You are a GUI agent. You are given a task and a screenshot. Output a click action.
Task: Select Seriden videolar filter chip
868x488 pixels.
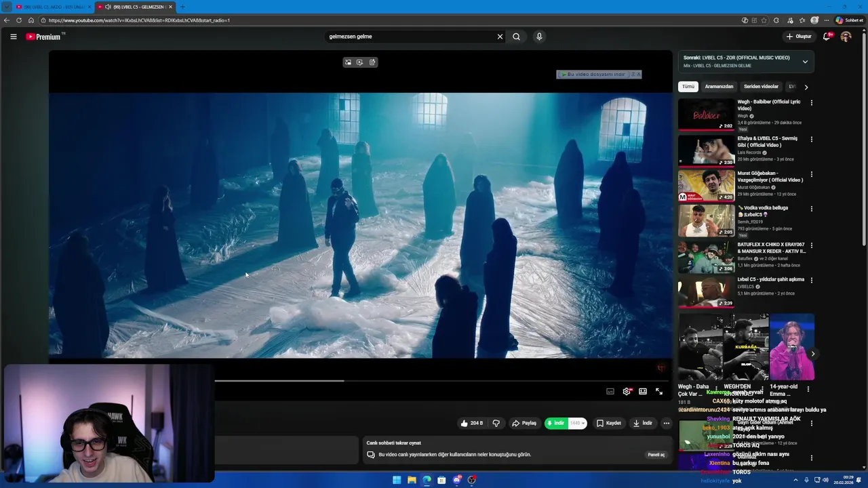pyautogui.click(x=761, y=87)
